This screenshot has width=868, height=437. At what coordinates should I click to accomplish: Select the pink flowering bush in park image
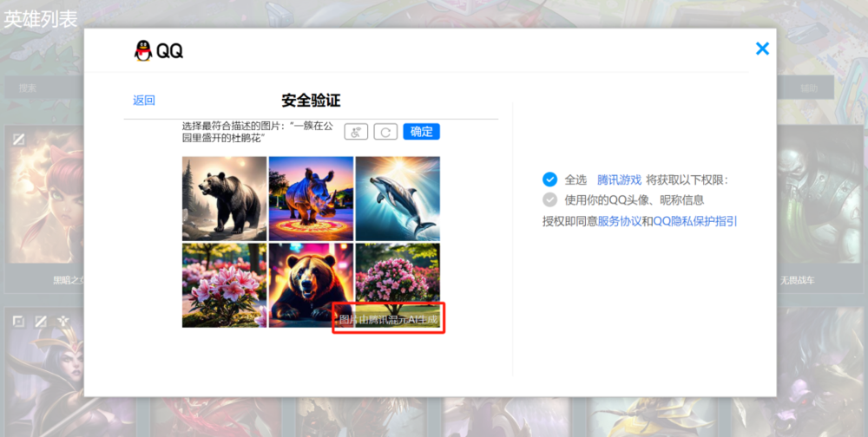tap(398, 273)
